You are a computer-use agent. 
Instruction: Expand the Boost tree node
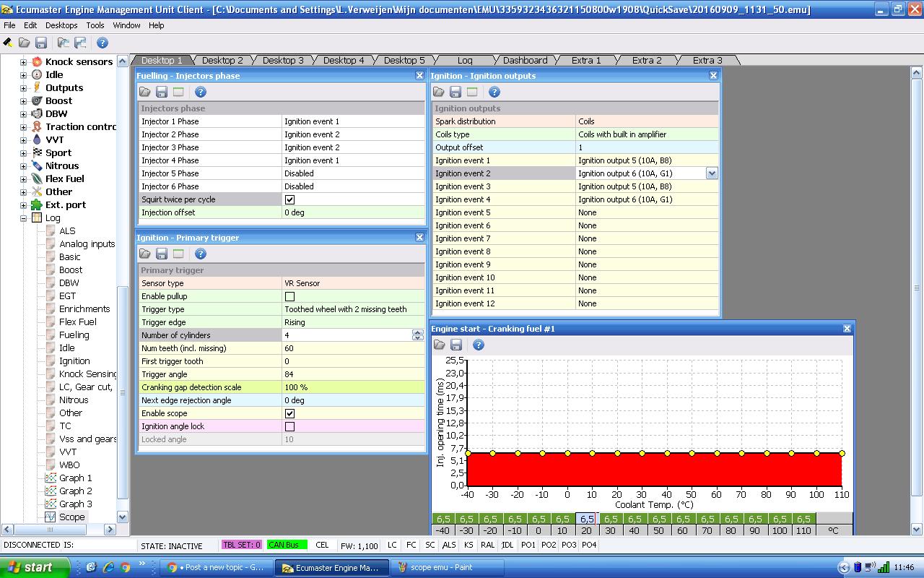coord(23,101)
